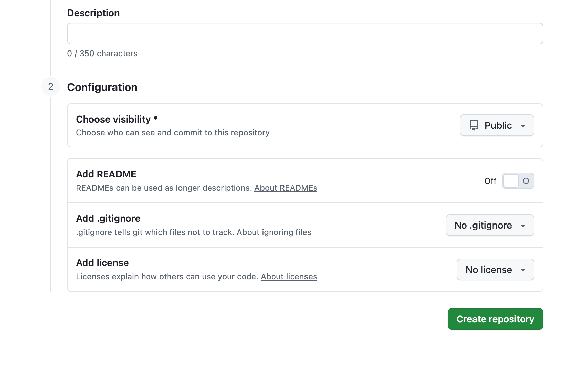588x384 pixels.
Task: Click the caret arrow beside Public
Action: click(523, 126)
